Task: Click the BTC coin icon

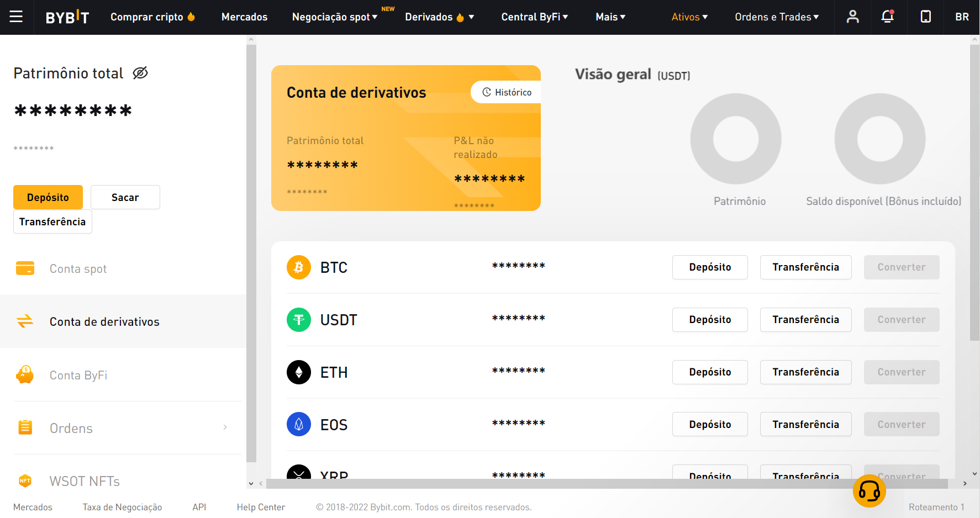Action: pyautogui.click(x=299, y=267)
